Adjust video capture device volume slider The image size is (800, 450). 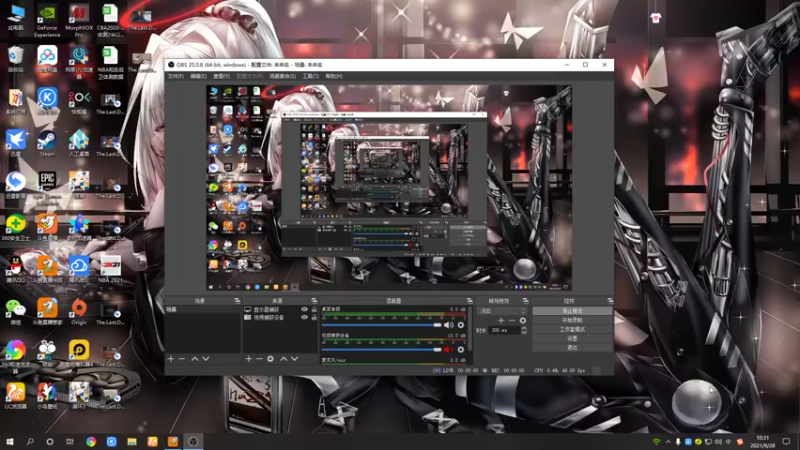click(382, 350)
